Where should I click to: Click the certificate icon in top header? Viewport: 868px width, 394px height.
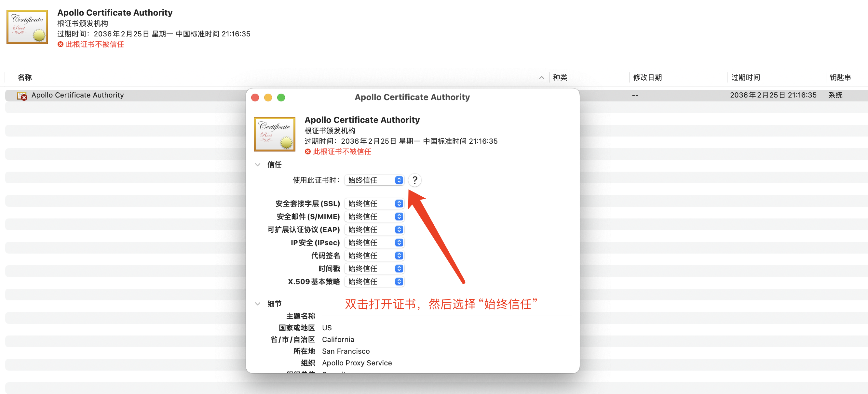click(x=27, y=27)
